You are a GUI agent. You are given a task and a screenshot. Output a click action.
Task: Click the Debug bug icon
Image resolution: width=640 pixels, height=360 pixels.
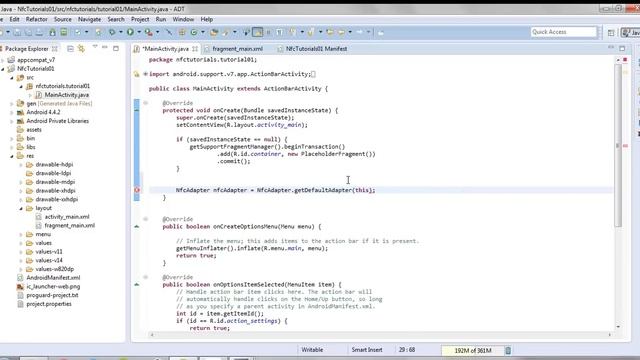pos(112,32)
